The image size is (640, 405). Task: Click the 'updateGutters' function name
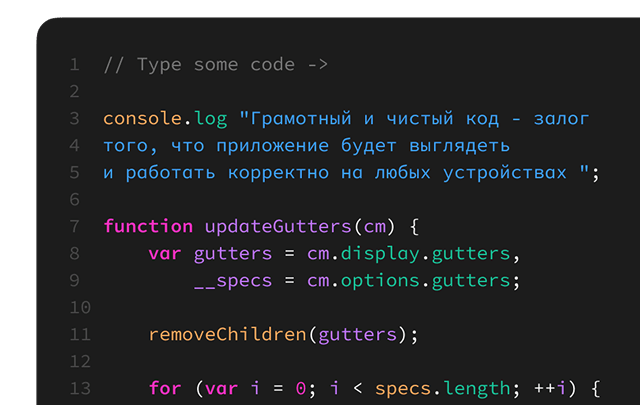coord(278,227)
